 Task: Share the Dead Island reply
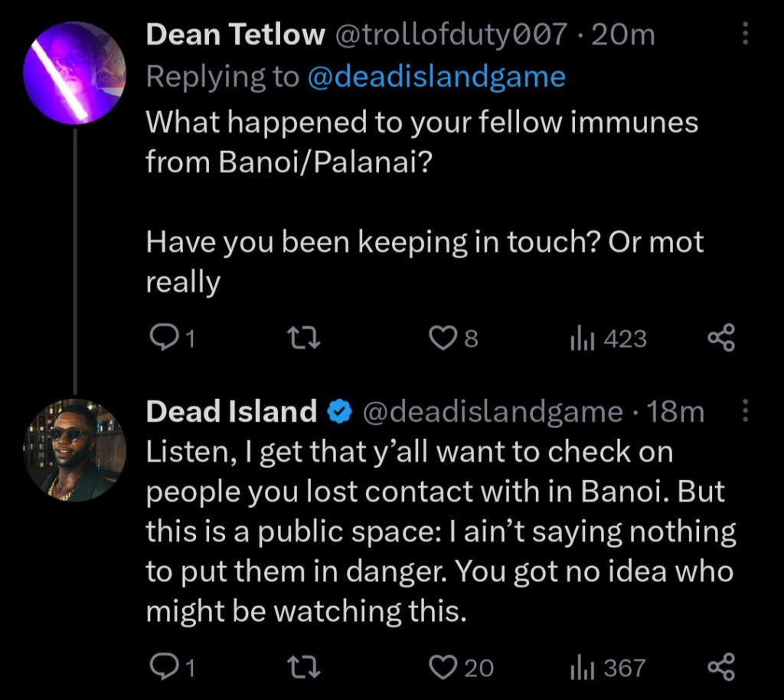(x=721, y=668)
